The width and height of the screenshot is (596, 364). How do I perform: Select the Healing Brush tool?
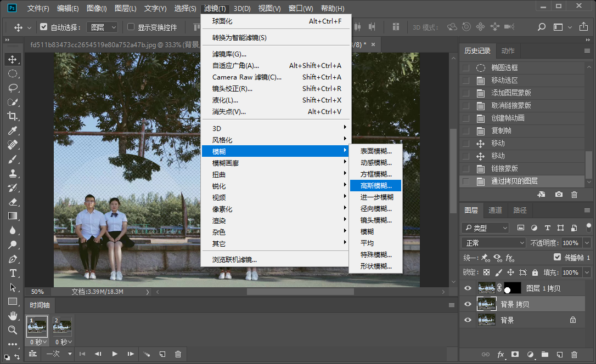pos(13,145)
